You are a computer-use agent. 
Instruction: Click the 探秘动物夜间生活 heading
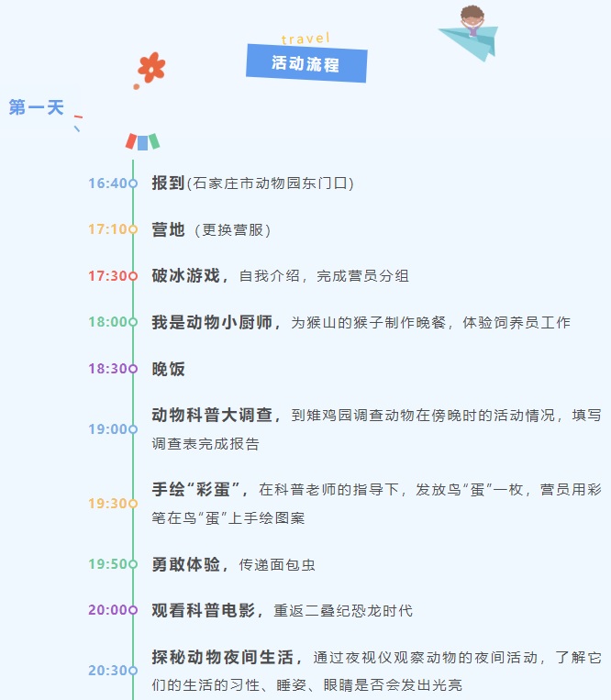click(x=222, y=658)
